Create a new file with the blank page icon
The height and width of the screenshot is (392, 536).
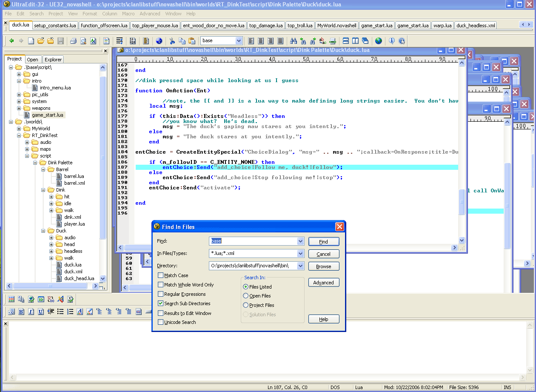(31, 41)
